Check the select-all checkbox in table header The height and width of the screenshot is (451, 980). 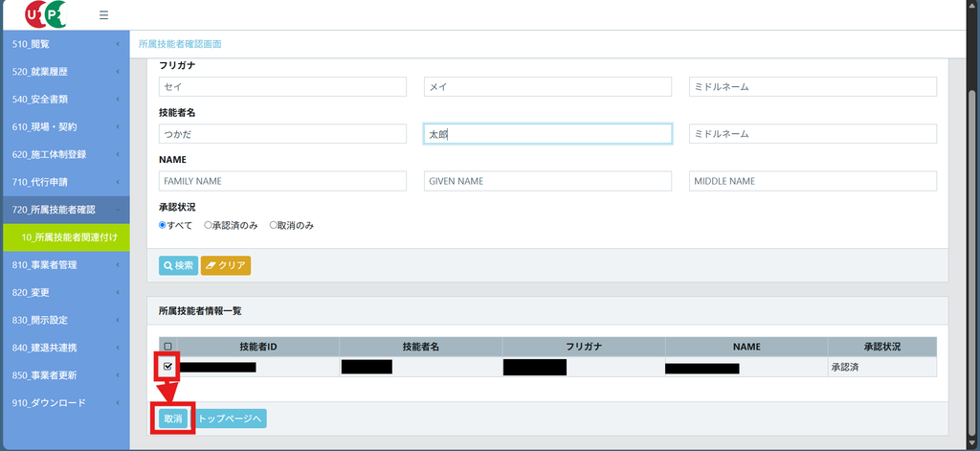167,347
